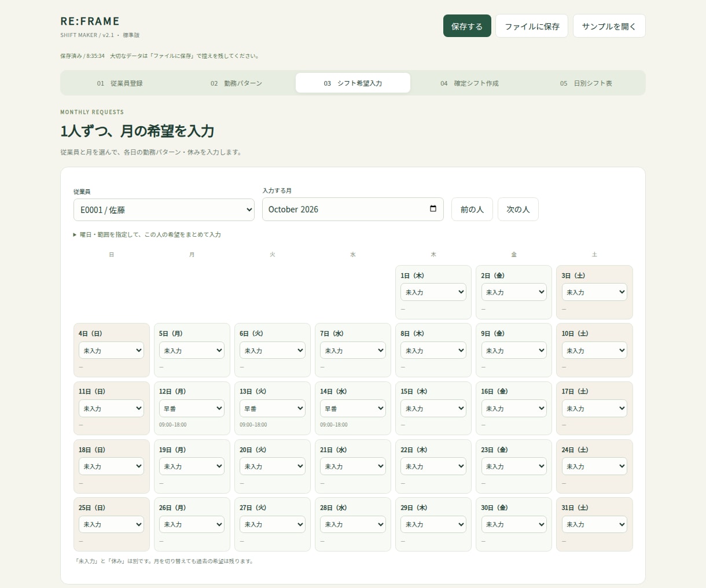Click the heading 1人ずつ、月の希望を入力
Image resolution: width=706 pixels, height=588 pixels.
coord(137,131)
